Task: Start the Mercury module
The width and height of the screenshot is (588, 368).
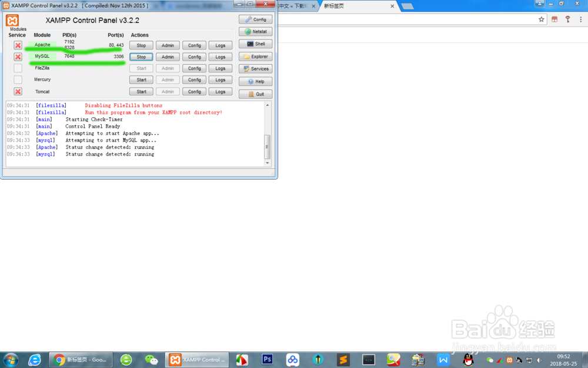Action: 141,80
